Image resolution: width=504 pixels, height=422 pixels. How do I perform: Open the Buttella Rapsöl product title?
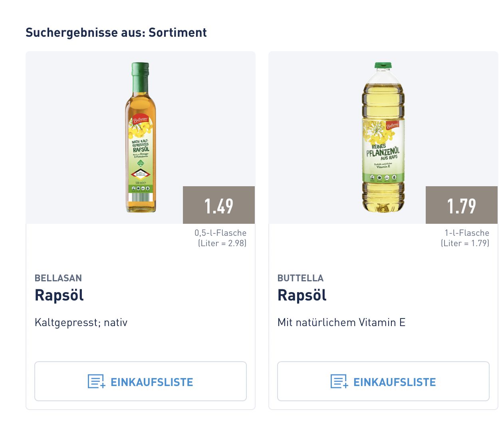[302, 295]
